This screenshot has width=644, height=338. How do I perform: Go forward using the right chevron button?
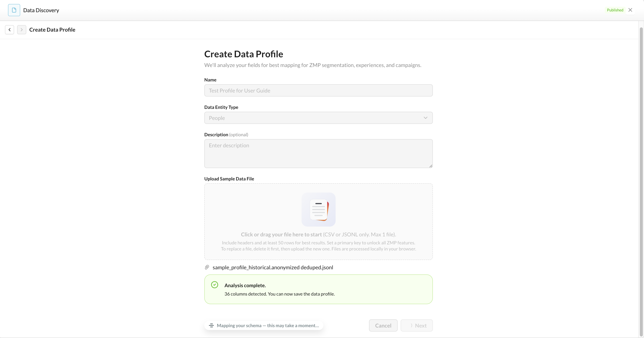[22, 30]
